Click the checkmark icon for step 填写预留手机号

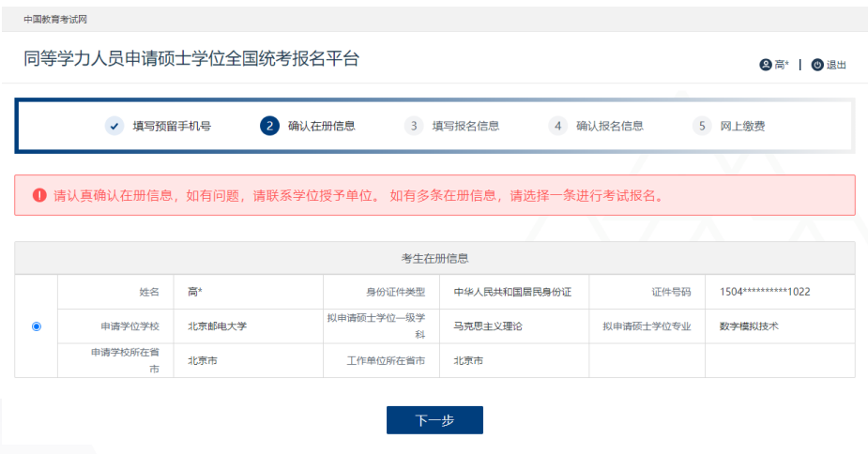click(114, 126)
